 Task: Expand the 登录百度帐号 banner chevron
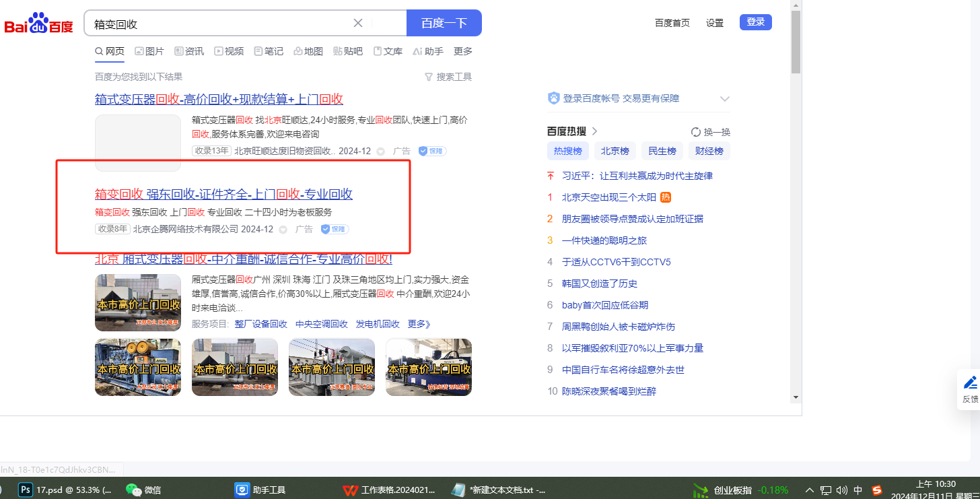(724, 99)
